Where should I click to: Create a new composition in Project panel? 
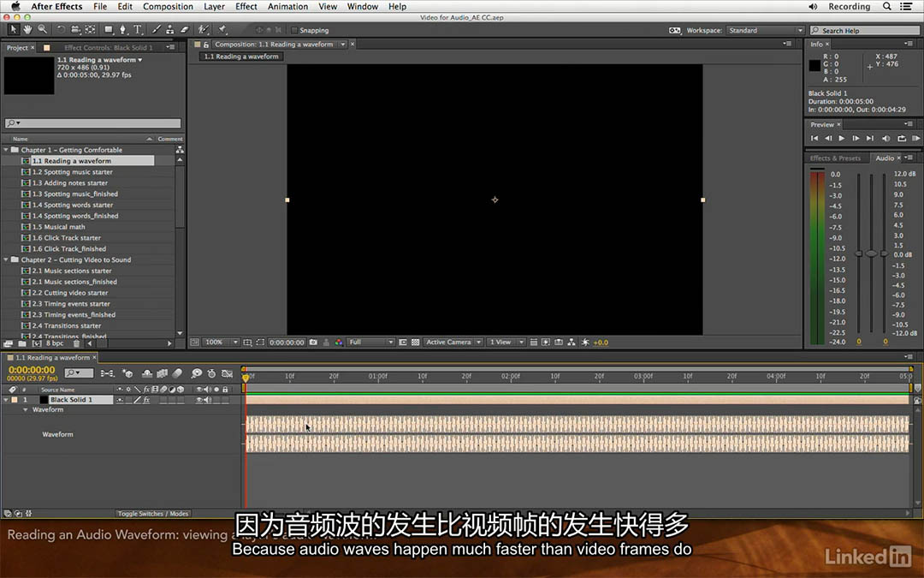[x=37, y=343]
